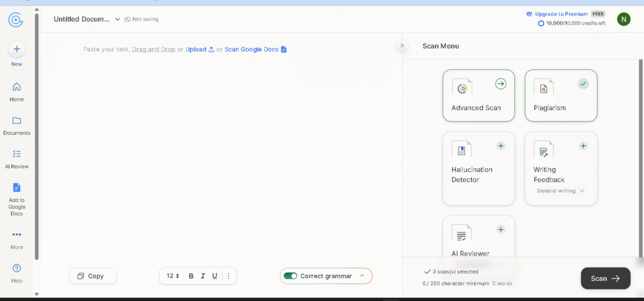Click the 10,000/10,000 credits left text
The image size is (644, 301).
(575, 23)
